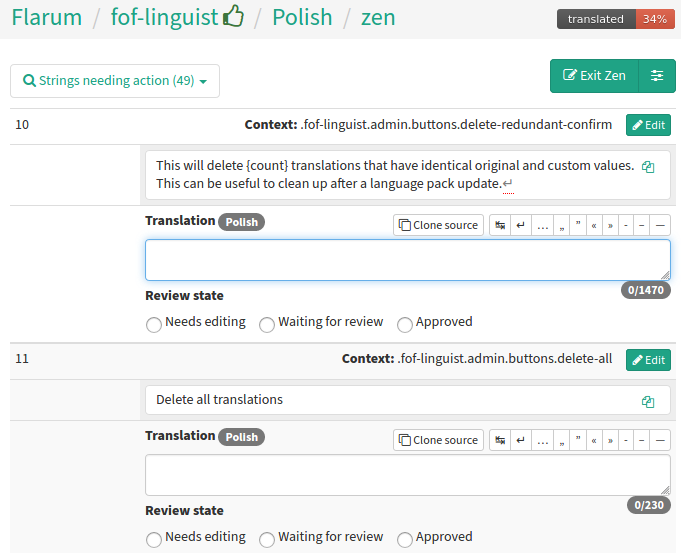This screenshot has width=681, height=553.
Task: Open Strings needing action (49) dropdown
Action: [115, 81]
